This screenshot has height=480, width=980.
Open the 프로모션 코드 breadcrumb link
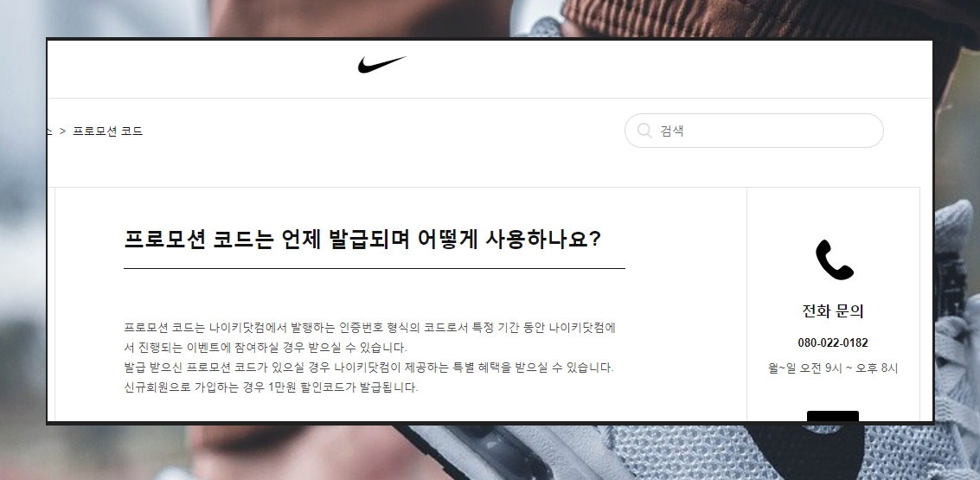pos(107,131)
